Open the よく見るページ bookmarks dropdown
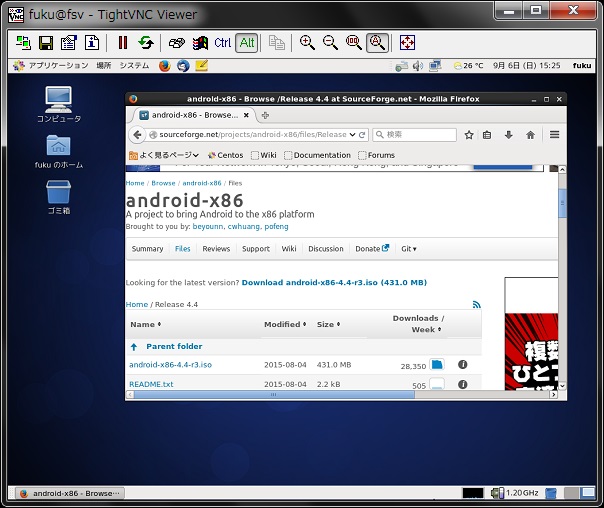 click(x=164, y=155)
